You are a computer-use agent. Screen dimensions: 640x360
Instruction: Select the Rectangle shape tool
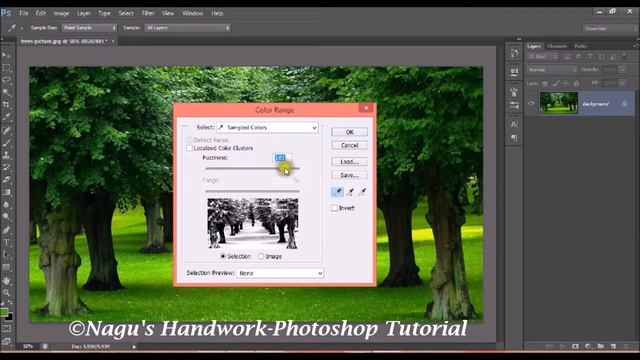click(7, 268)
